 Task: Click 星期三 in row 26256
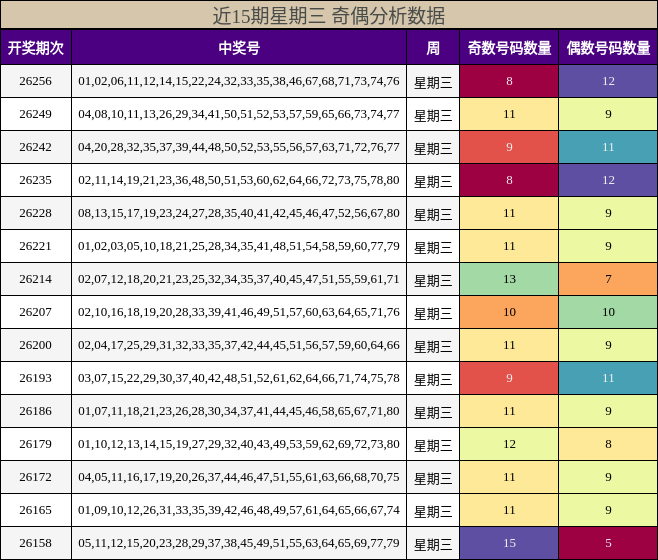[433, 82]
